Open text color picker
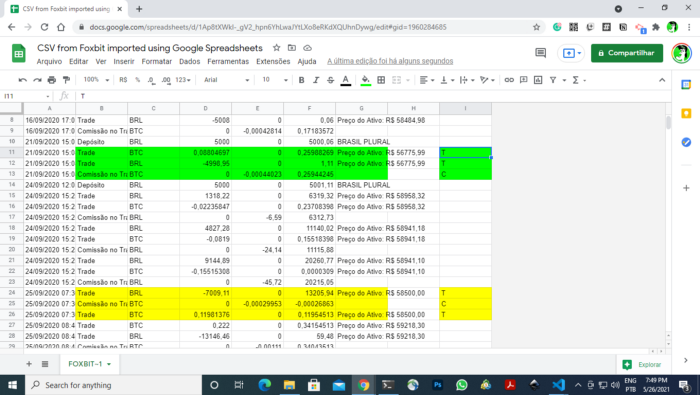 [x=346, y=80]
